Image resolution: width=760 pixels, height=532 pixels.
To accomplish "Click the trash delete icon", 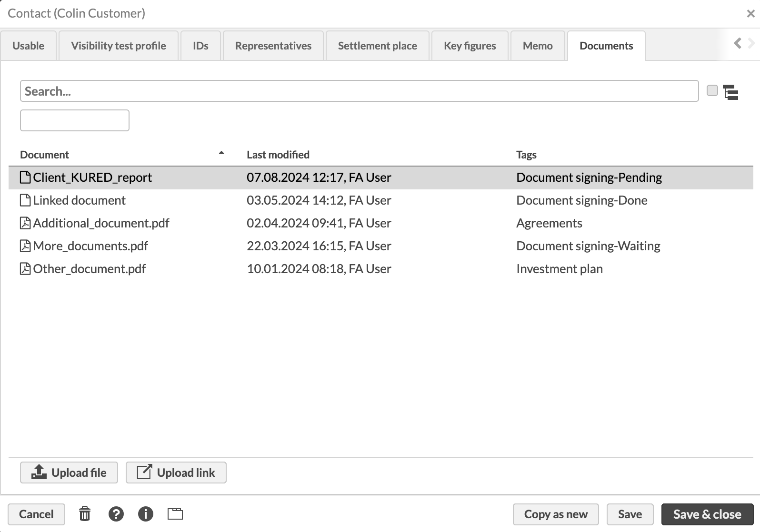I will (x=85, y=514).
